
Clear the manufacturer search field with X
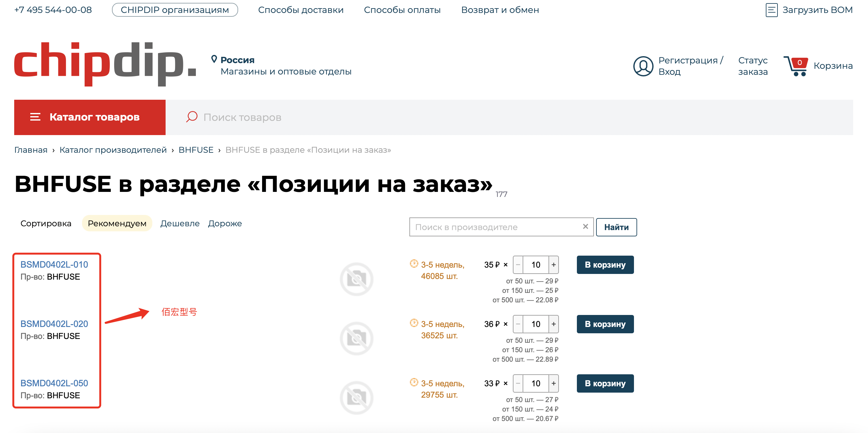(x=585, y=227)
